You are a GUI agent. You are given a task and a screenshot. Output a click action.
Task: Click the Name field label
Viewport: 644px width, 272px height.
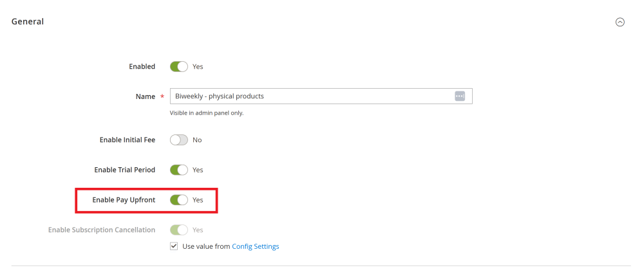pyautogui.click(x=146, y=96)
